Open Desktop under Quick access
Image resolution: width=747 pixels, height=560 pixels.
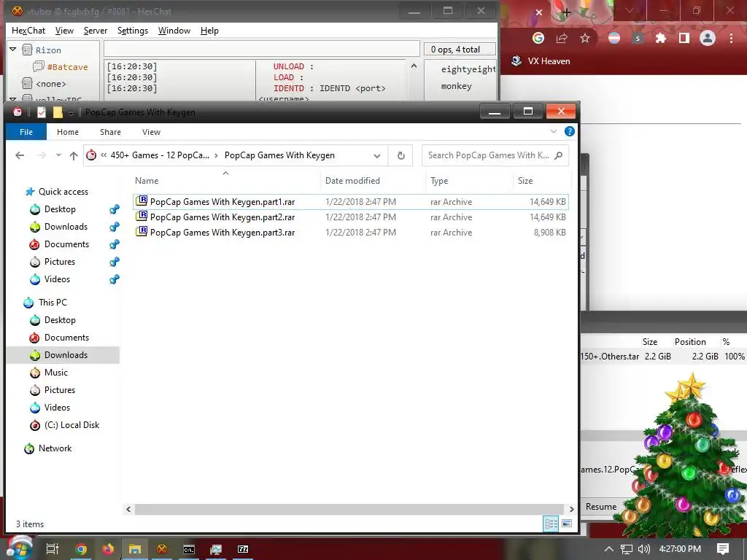(60, 209)
